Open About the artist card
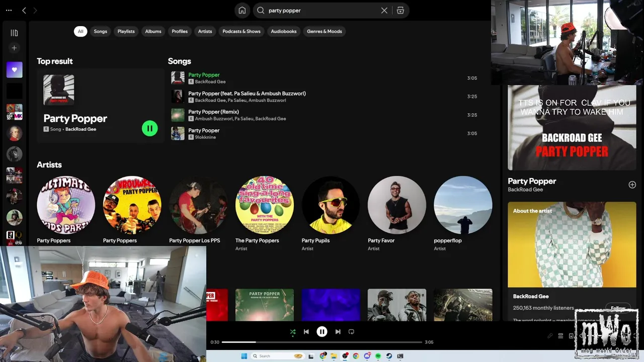 click(x=572, y=261)
